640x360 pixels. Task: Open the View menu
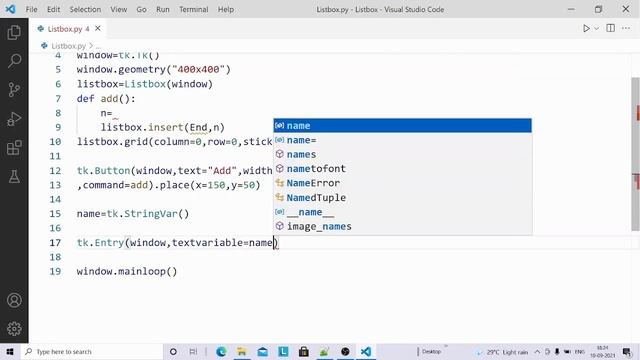(118, 9)
